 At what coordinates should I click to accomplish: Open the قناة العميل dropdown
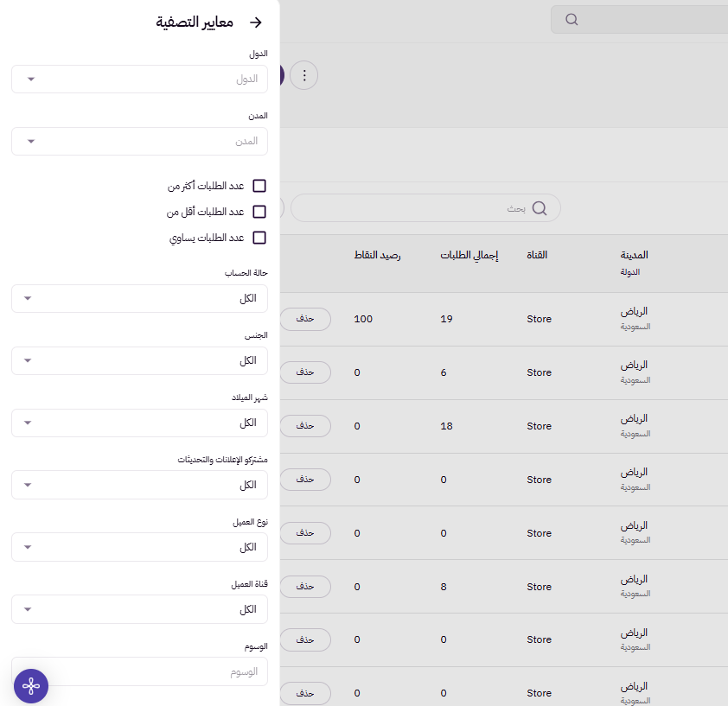[139, 609]
